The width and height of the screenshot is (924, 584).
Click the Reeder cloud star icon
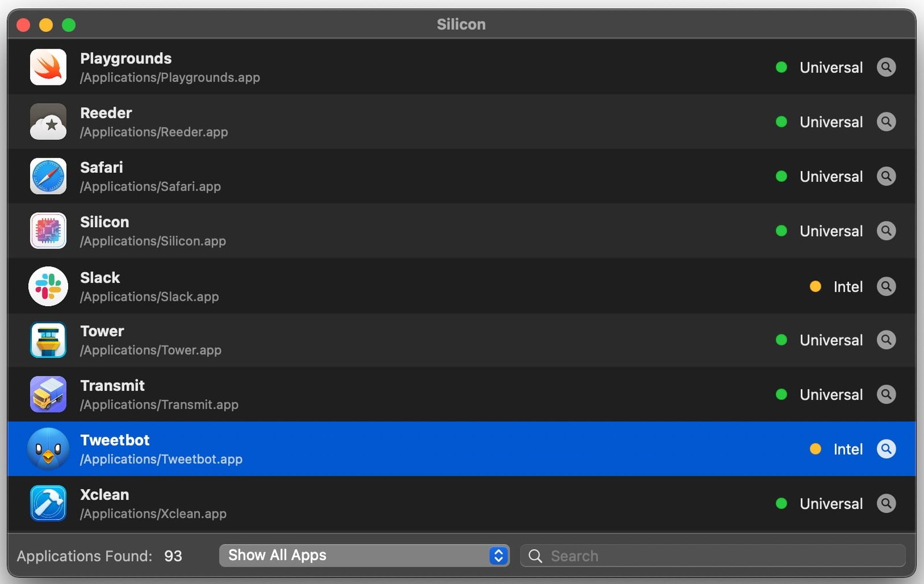pos(48,122)
